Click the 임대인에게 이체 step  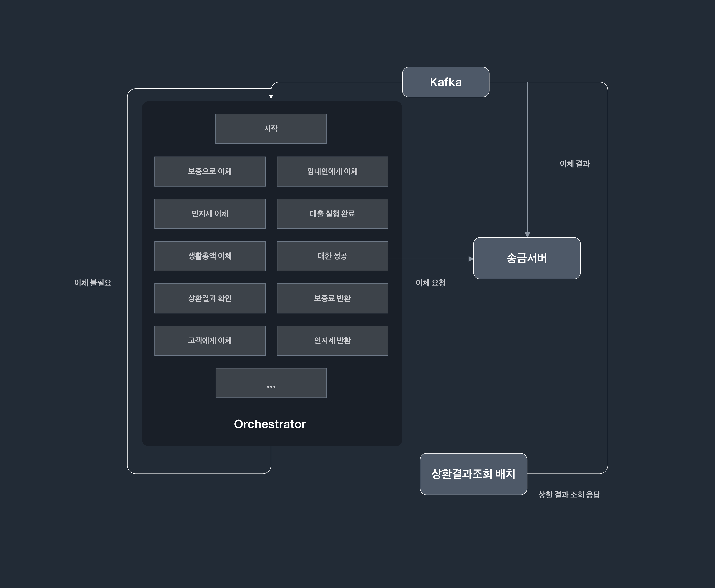click(332, 171)
